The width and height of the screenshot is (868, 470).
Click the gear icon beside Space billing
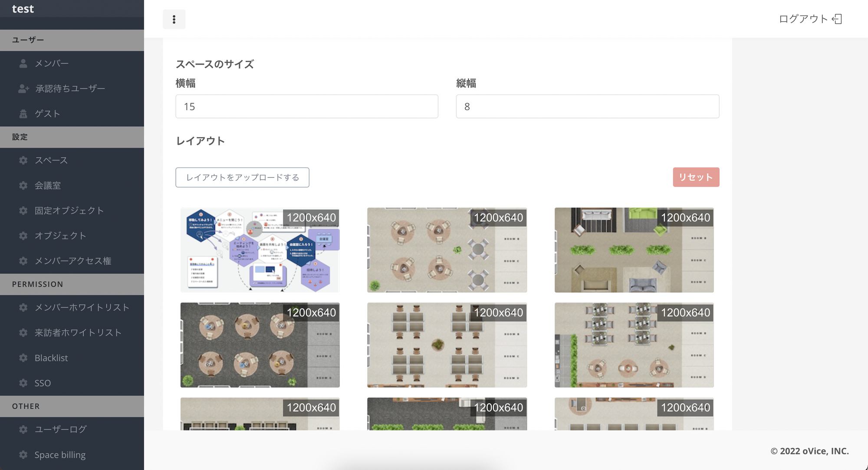23,455
